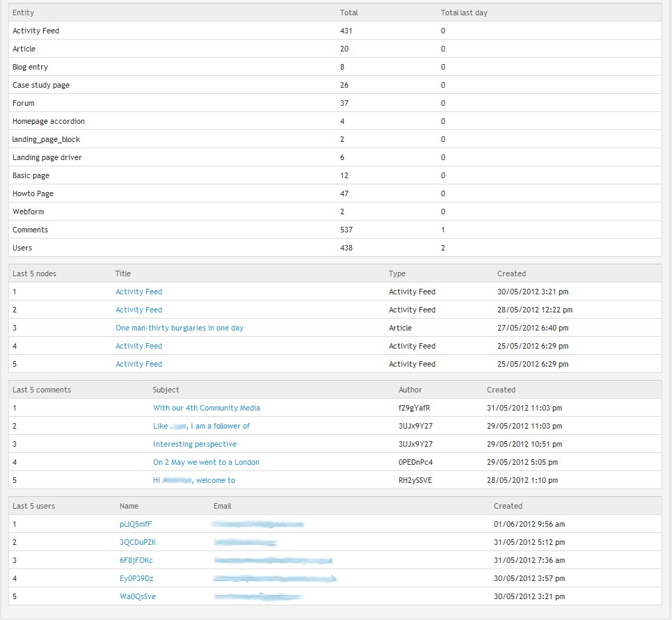Viewport: 672px width, 620px height.
Task: Open 'Interesting perspective' comment link
Action: (195, 444)
